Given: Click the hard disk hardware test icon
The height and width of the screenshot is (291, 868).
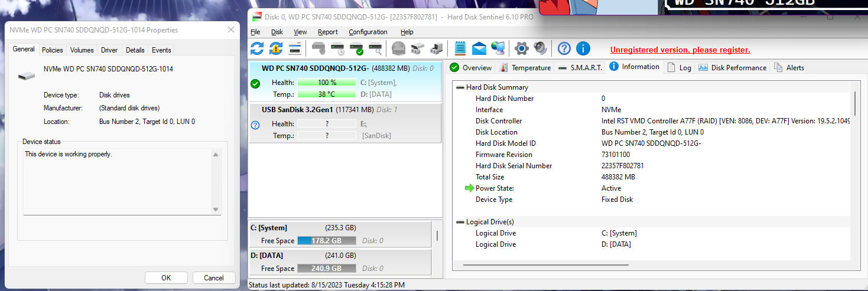Looking at the screenshot, I should coord(319,48).
